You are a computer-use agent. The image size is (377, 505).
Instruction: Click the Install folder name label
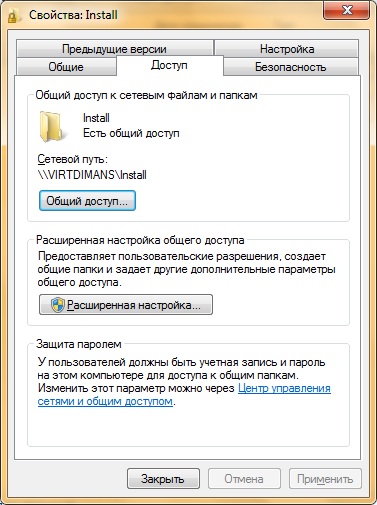[x=96, y=118]
